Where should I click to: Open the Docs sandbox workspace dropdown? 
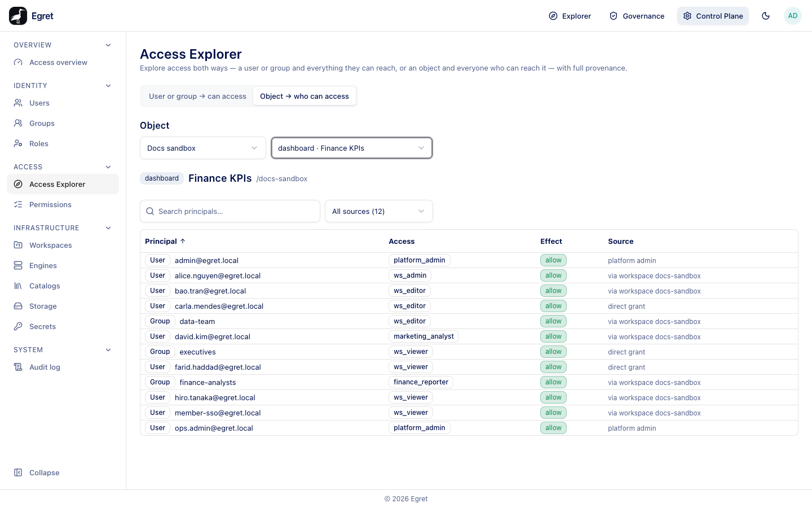click(203, 148)
